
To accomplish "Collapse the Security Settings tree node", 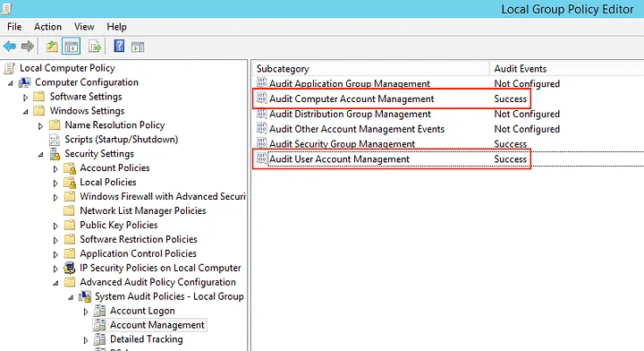I will click(40, 155).
